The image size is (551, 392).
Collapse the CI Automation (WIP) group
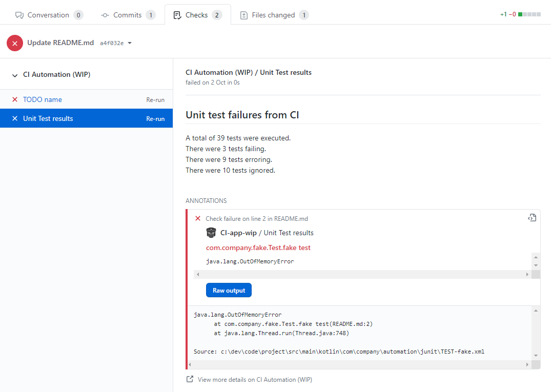coord(15,75)
